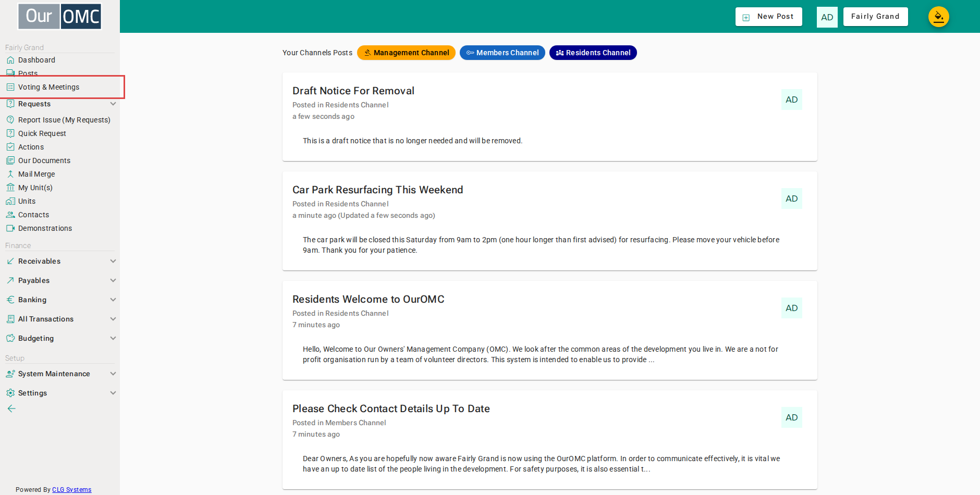Click the Budgeting piggy bank icon

pyautogui.click(x=10, y=338)
